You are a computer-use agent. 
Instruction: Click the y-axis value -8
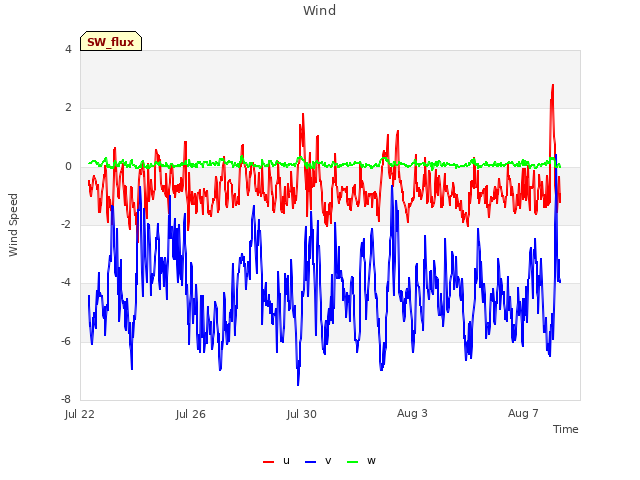[66, 400]
